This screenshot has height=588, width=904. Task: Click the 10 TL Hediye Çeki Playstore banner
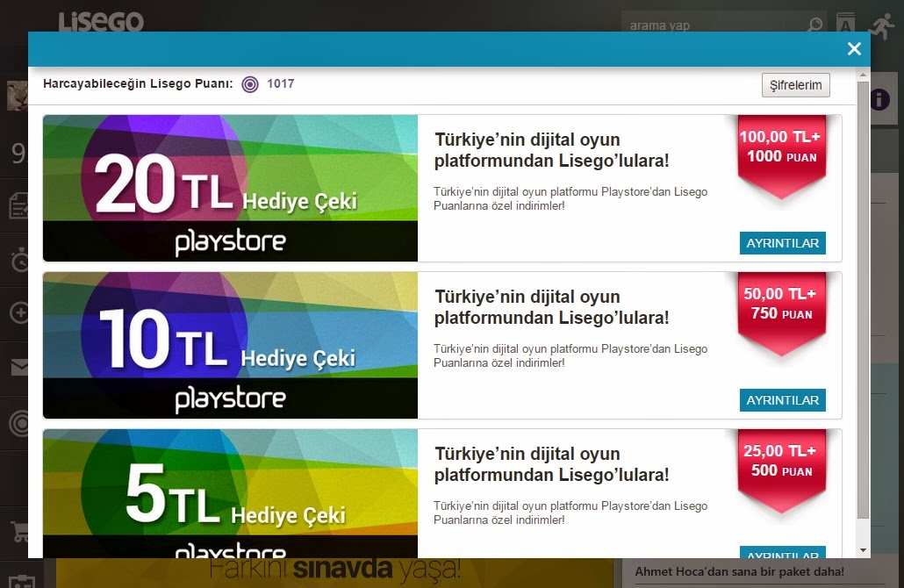[230, 345]
